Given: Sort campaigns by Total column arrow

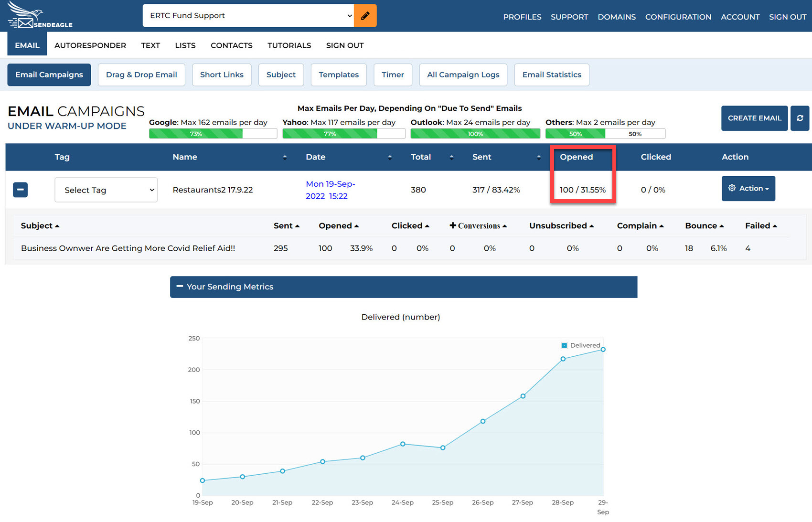Looking at the screenshot, I should (451, 157).
